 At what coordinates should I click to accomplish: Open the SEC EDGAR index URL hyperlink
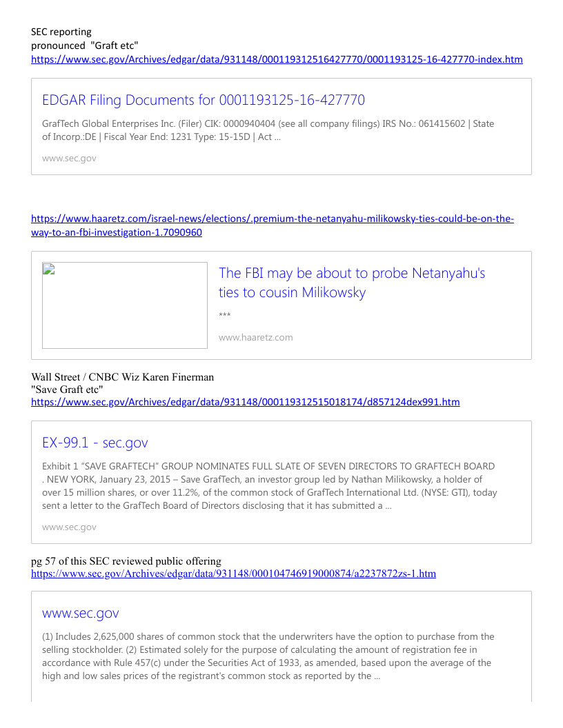[x=277, y=59]
